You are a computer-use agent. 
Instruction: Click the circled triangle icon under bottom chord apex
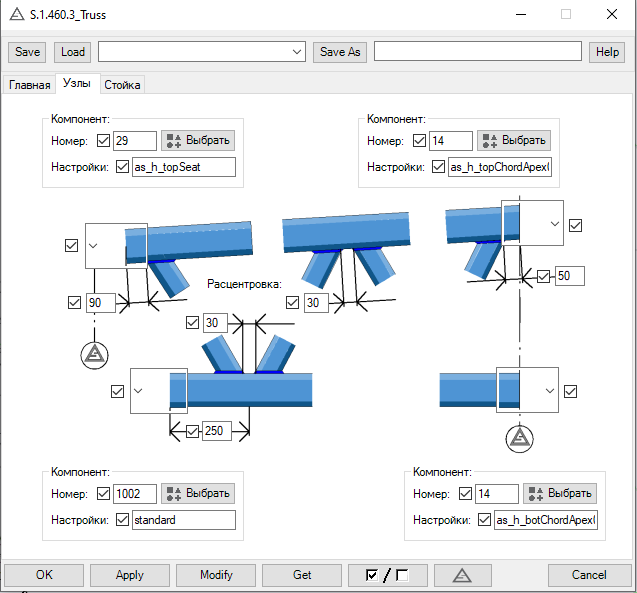pyautogui.click(x=519, y=437)
